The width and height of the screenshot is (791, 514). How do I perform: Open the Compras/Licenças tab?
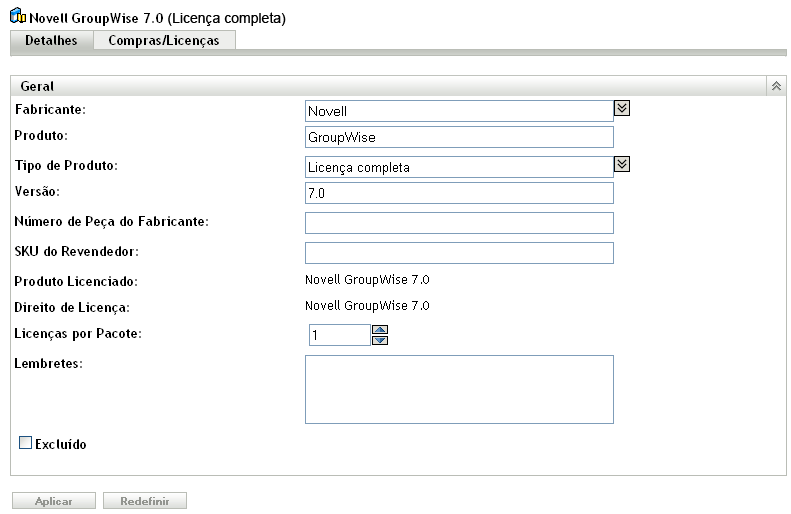[x=163, y=40]
